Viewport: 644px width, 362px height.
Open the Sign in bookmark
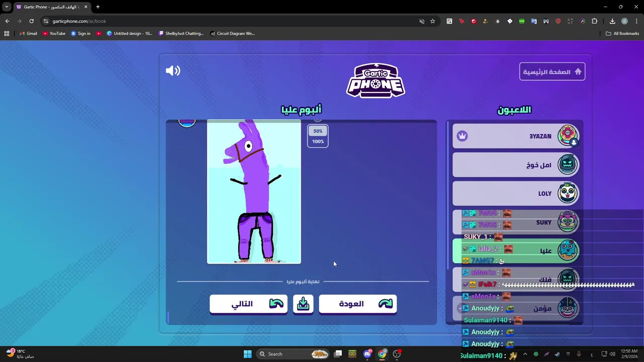point(80,34)
